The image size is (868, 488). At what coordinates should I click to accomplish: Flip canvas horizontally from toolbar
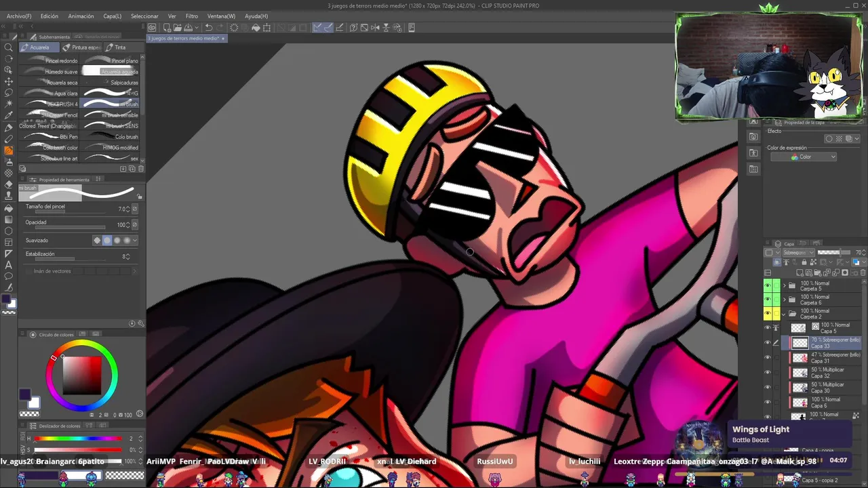(x=375, y=28)
